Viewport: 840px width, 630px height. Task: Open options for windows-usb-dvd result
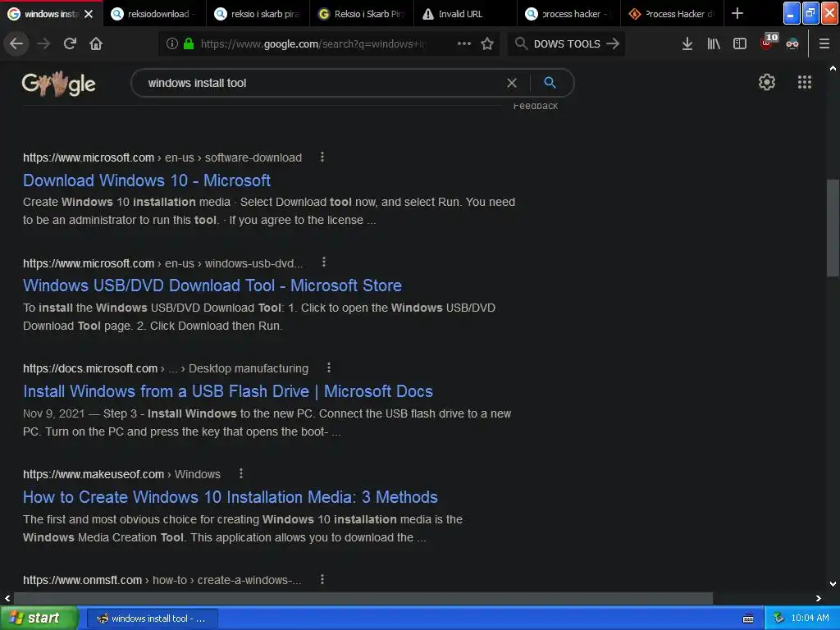point(323,262)
